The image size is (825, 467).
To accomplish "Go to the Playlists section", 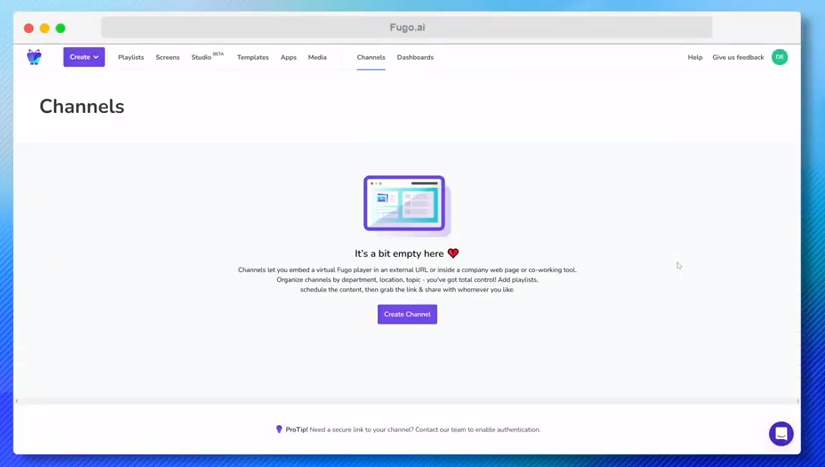I will [x=131, y=57].
